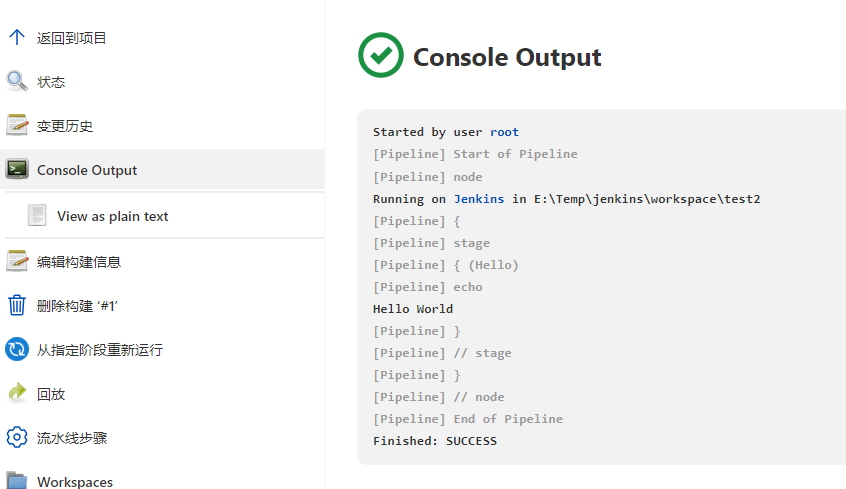Open the 返回到项目 sidebar link
This screenshot has width=846, height=489.
click(72, 38)
